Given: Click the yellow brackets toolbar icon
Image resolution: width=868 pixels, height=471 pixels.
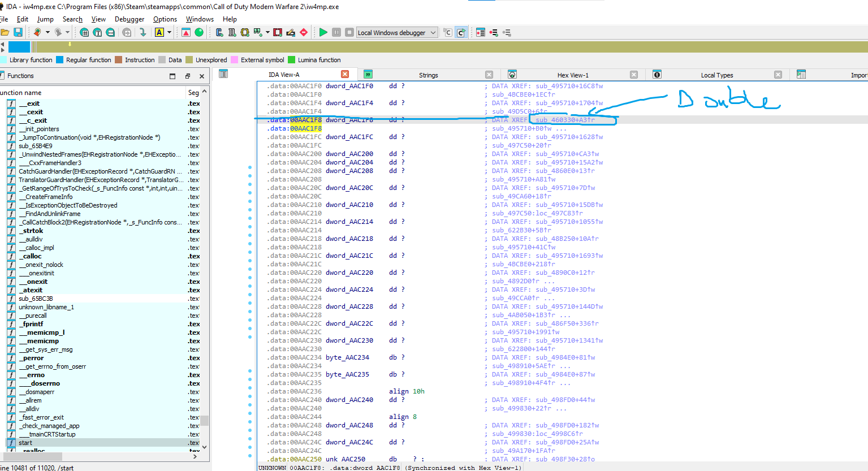Looking at the screenshot, I should click(x=245, y=32).
